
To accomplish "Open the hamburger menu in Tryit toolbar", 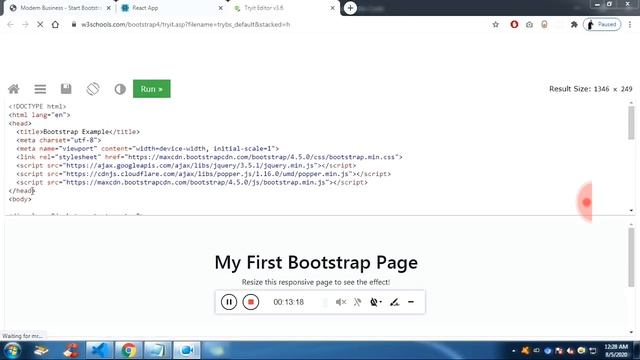I will [x=40, y=89].
